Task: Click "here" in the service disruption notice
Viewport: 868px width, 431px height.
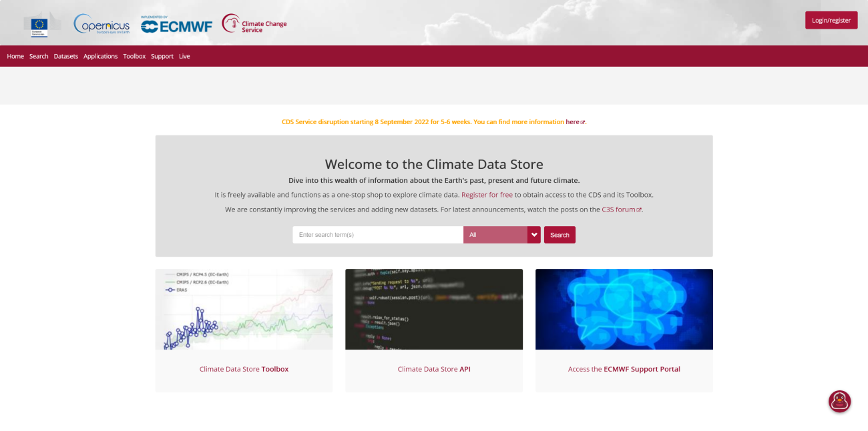Action: [572, 121]
